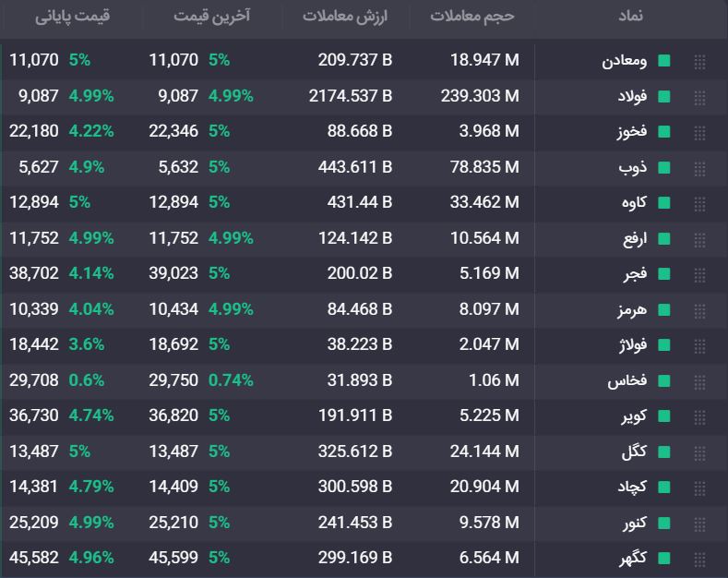Open the هرمز symbol link
The width and height of the screenshot is (728, 578).
(632, 310)
